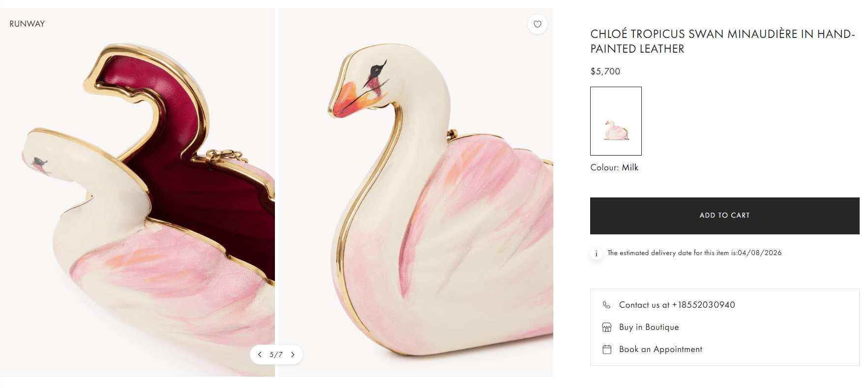The image size is (868, 388).
Task: Click the RUNWAY label on the image
Action: (27, 24)
